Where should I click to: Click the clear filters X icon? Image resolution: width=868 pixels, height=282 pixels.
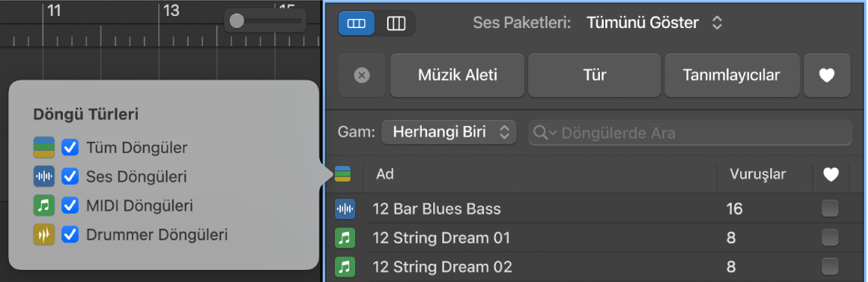click(362, 75)
